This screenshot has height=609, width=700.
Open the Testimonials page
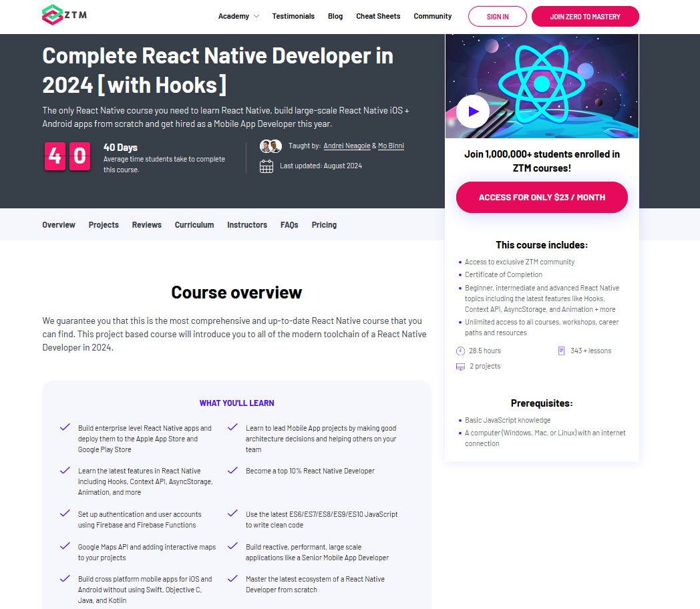pos(293,16)
